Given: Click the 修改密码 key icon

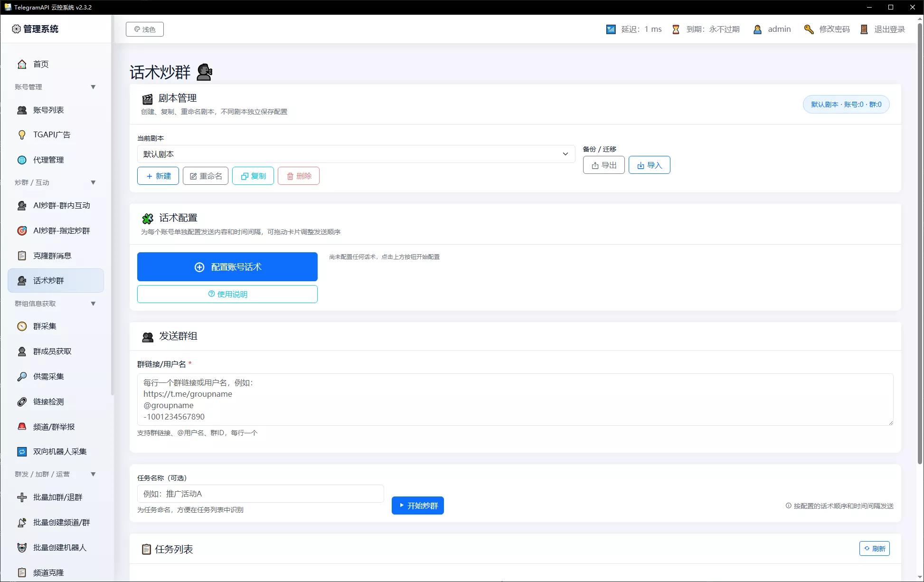Looking at the screenshot, I should 809,29.
